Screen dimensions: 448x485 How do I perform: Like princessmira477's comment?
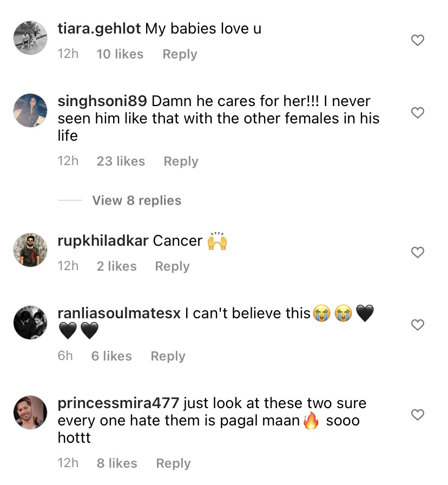(x=417, y=415)
